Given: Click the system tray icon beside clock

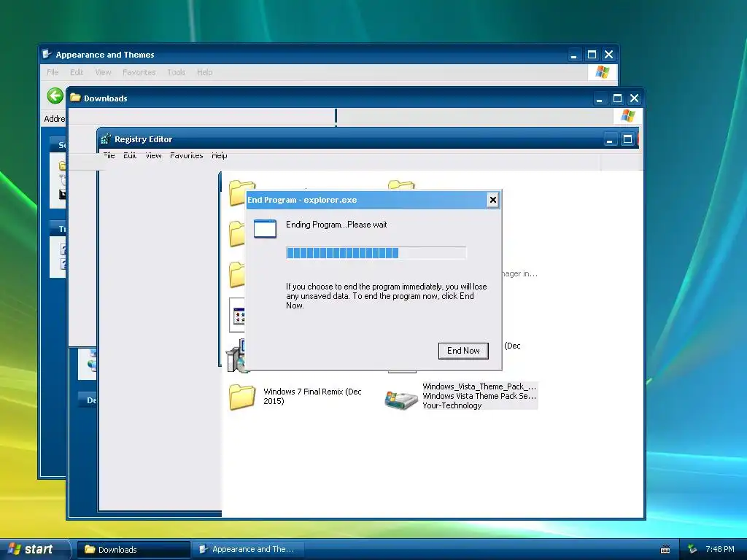Looking at the screenshot, I should [693, 549].
